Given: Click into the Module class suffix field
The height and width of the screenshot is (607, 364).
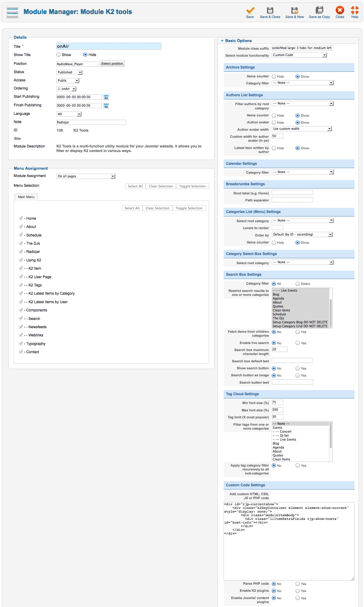Looking at the screenshot, I should [302, 48].
